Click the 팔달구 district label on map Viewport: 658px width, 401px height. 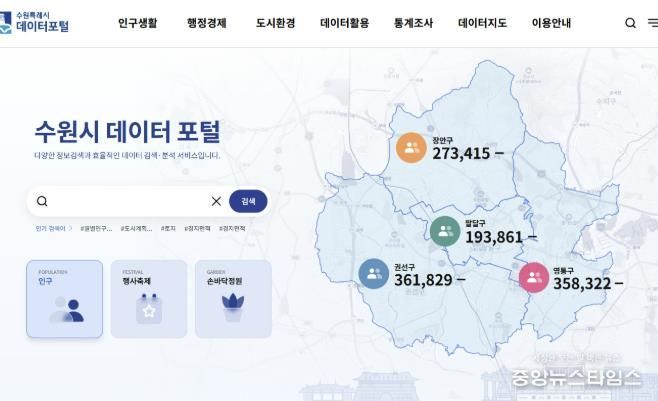(475, 223)
